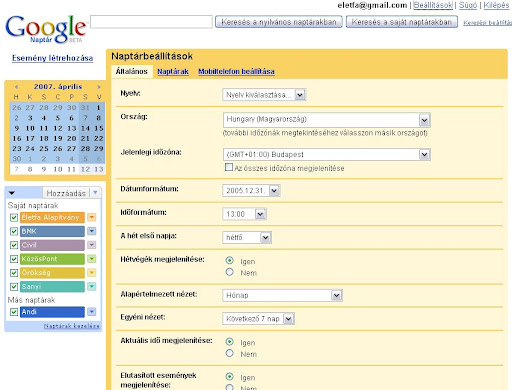Go to next month in mini calendar
This screenshot has height=390, width=512.
99,87
